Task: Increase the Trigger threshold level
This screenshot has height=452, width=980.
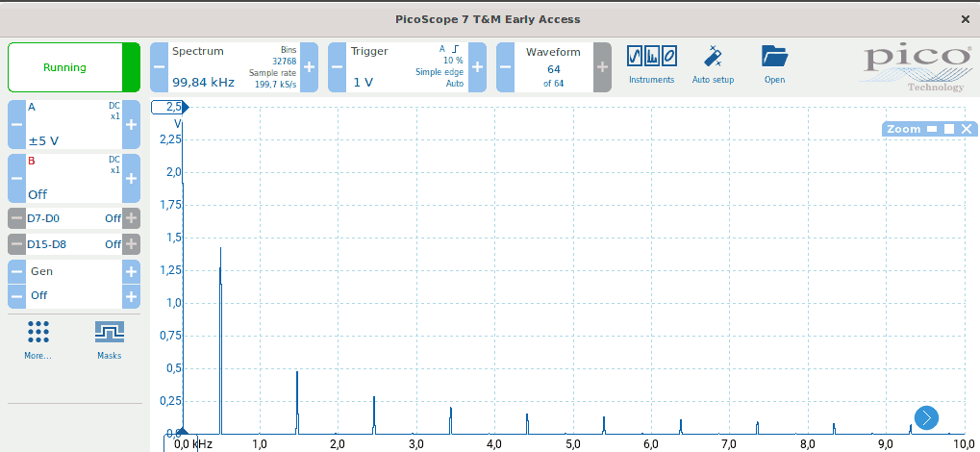Action: 478,67
